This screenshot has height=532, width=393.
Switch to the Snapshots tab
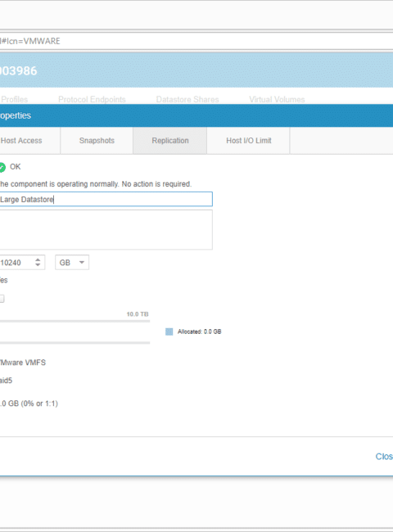click(97, 141)
